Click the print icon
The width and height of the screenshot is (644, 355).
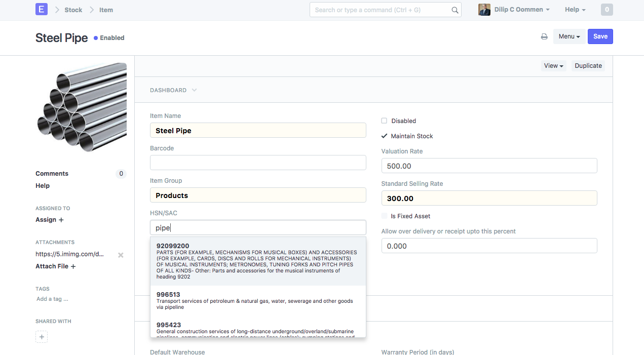(544, 36)
